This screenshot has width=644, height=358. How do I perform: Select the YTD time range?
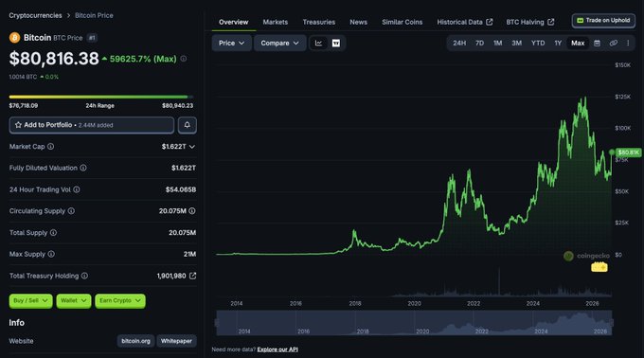pos(538,44)
